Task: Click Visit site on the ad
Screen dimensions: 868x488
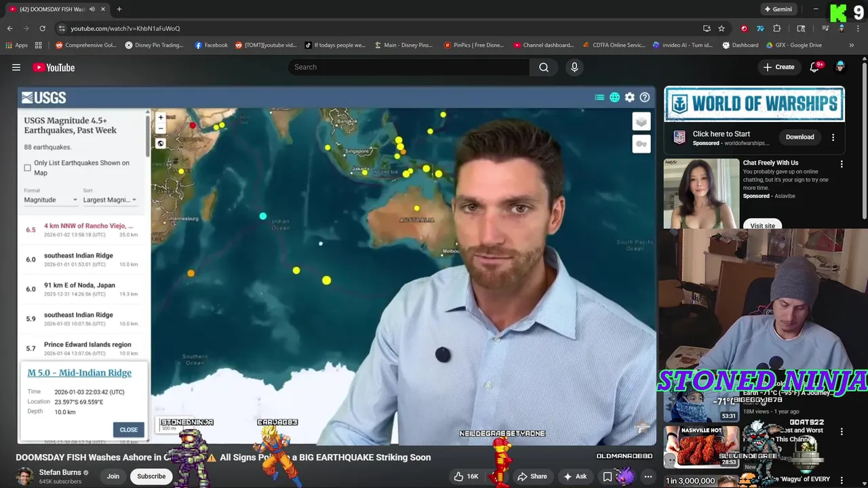Action: (x=762, y=226)
